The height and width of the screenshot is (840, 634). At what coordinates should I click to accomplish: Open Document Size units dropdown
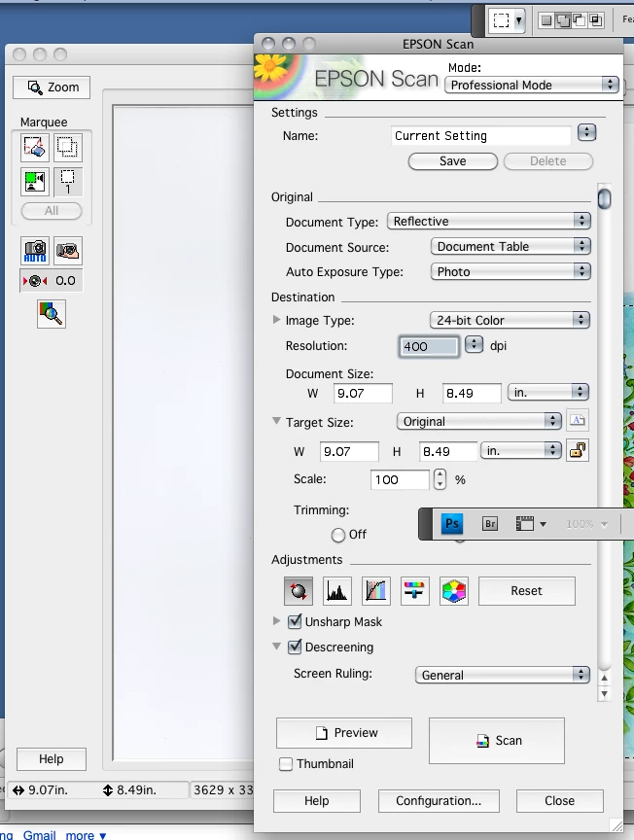tap(548, 393)
